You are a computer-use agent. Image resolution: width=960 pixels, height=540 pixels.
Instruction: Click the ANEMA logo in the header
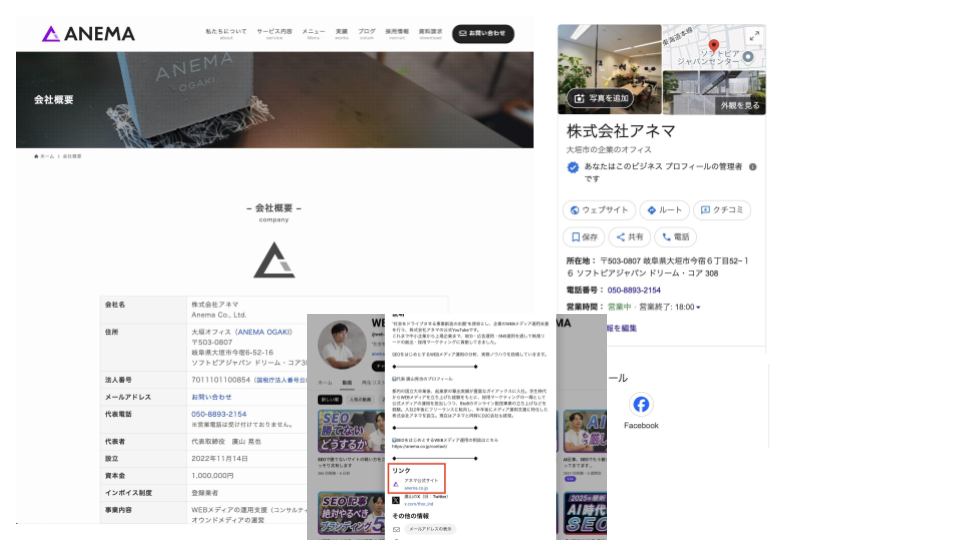pos(88,34)
